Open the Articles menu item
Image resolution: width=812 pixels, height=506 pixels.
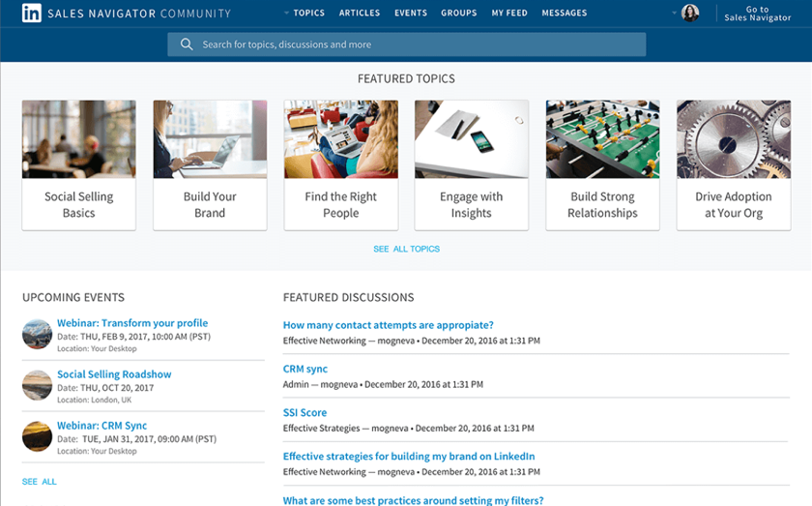[360, 13]
